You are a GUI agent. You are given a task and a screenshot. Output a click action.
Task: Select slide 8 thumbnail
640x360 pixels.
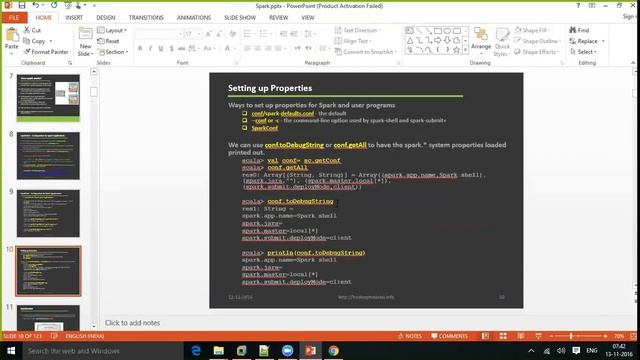(48, 156)
